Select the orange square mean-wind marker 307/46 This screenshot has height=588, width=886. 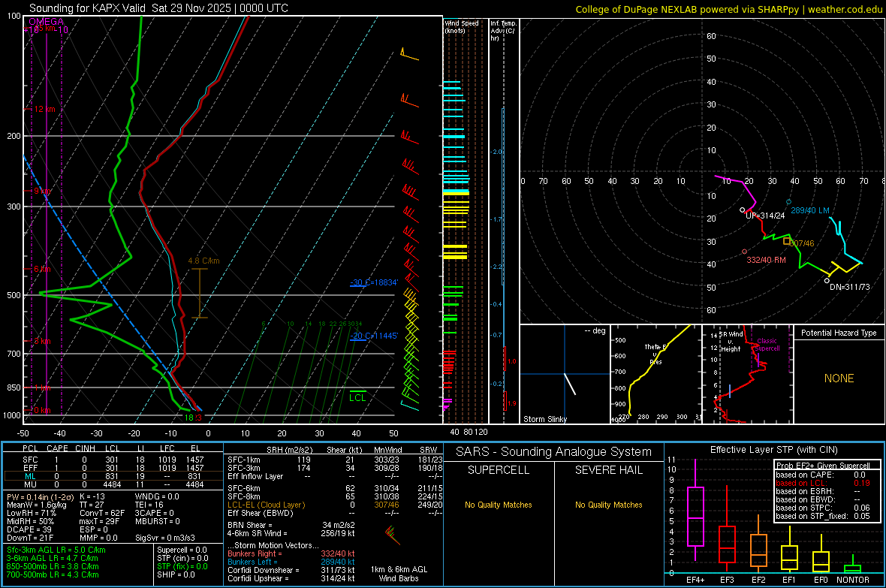787,241
